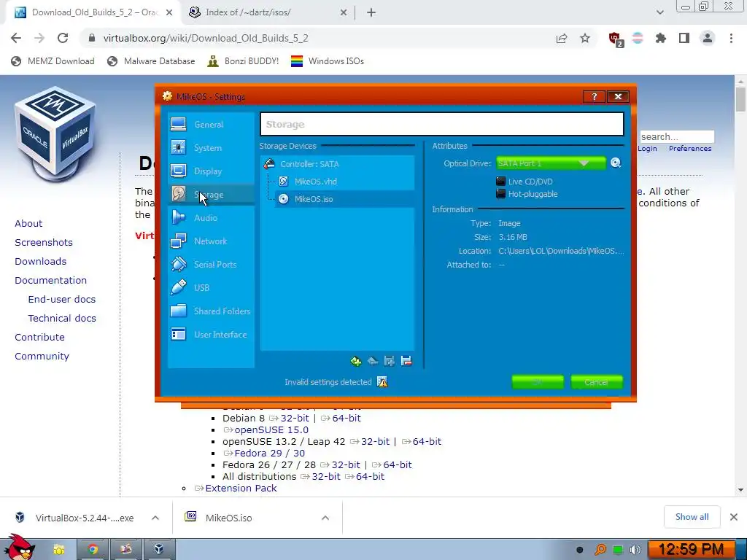Click the Angry Birds start button
Screen dimensions: 747x560
click(19, 547)
